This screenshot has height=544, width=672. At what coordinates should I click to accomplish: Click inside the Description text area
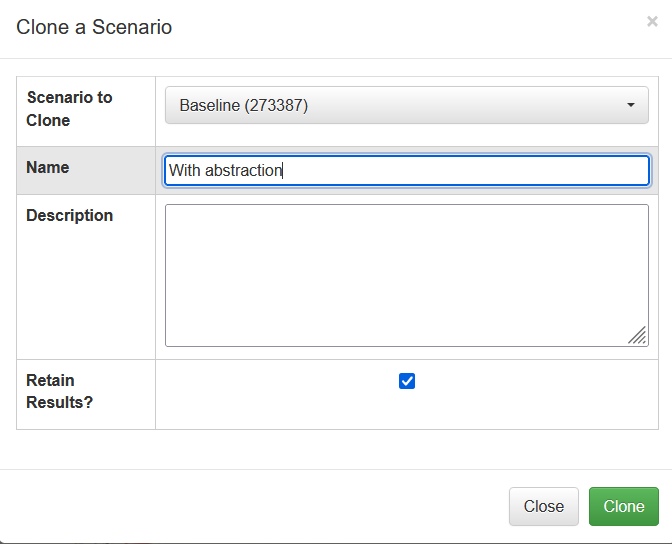pyautogui.click(x=406, y=275)
